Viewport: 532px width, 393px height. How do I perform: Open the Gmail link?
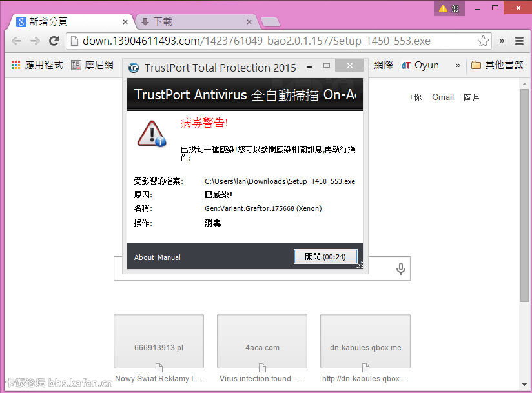[x=443, y=97]
